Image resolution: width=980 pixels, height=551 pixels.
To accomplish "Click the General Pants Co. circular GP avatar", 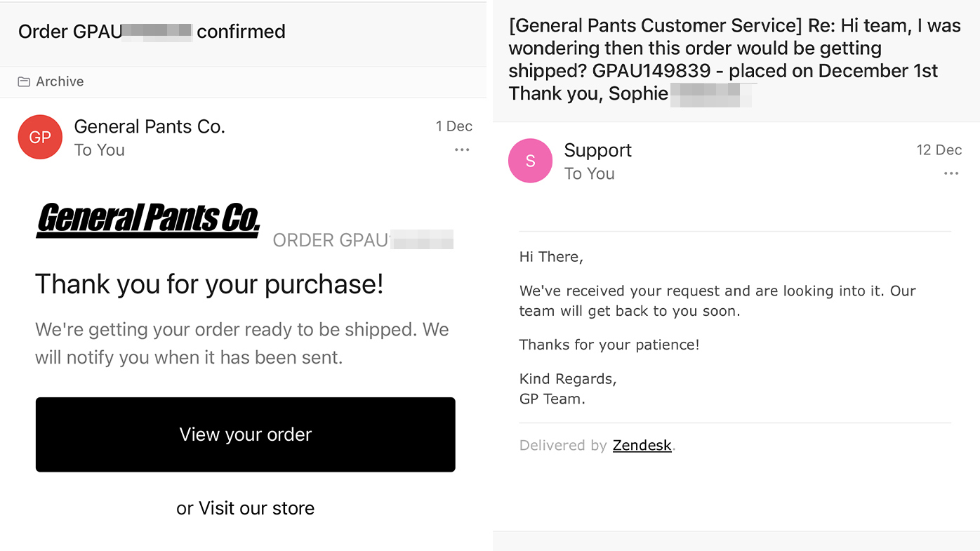I will pos(40,137).
